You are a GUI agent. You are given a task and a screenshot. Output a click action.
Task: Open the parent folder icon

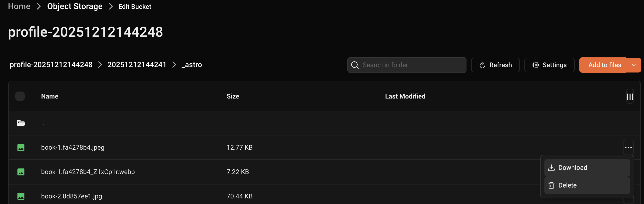[21, 123]
